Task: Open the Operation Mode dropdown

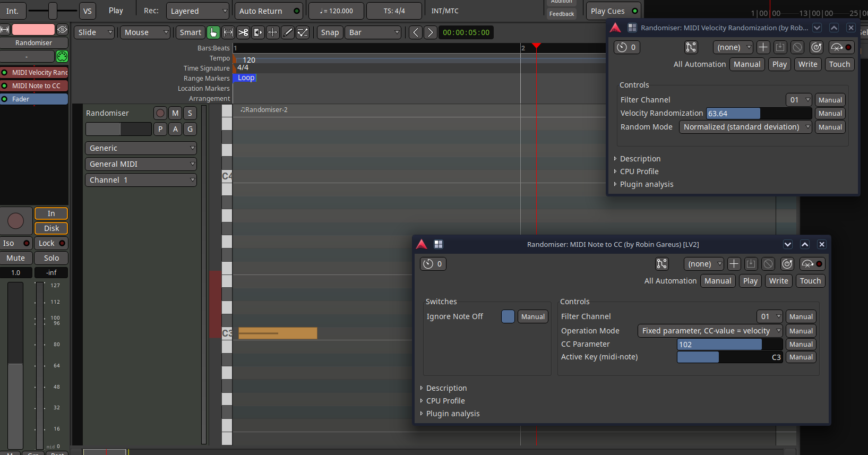Action: point(710,331)
